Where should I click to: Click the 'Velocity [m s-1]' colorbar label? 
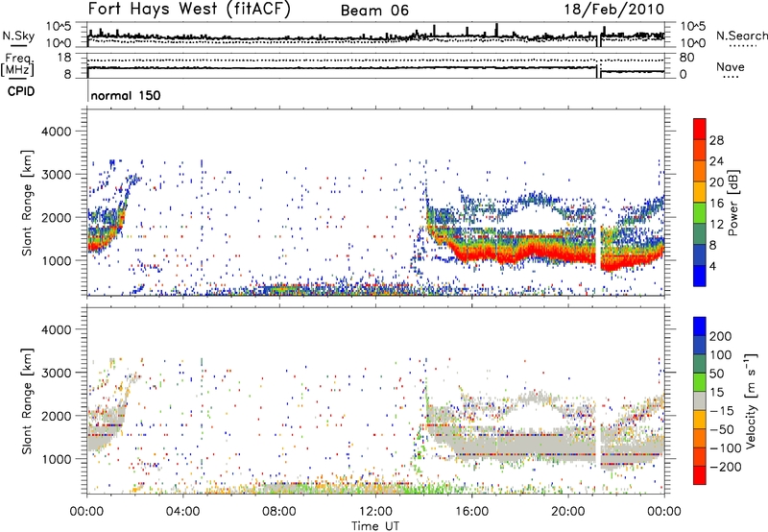pyautogui.click(x=751, y=400)
